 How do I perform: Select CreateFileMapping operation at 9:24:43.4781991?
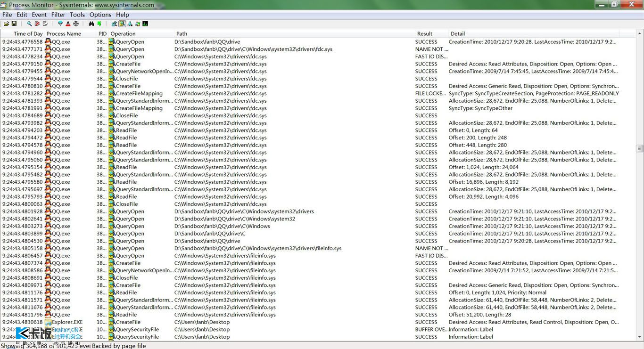(x=139, y=108)
